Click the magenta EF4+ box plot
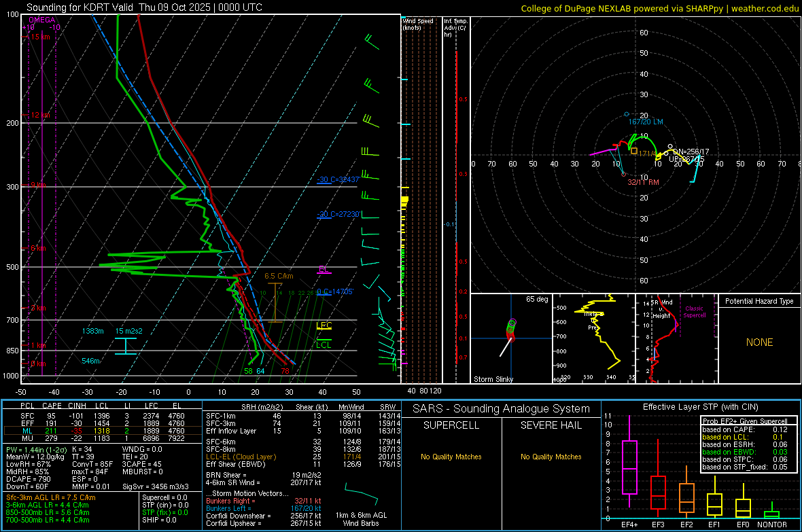Screen dimensions: 802x532 [629, 461]
